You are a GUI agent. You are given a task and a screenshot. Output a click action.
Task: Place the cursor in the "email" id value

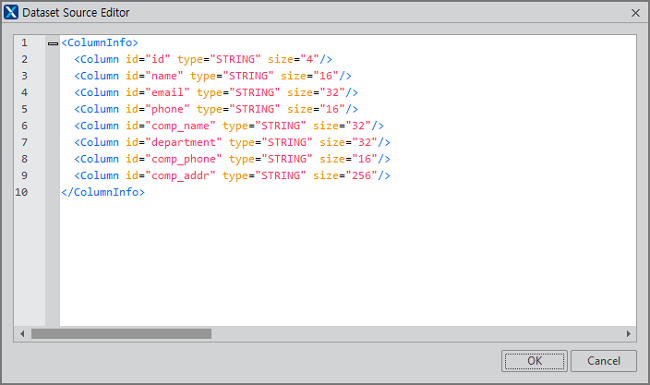coord(167,92)
